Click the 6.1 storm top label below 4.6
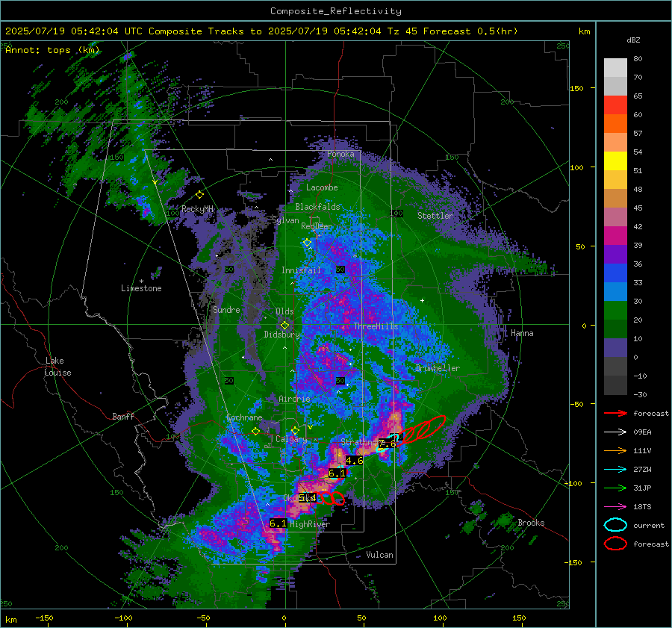This screenshot has height=628, width=672. [x=337, y=473]
